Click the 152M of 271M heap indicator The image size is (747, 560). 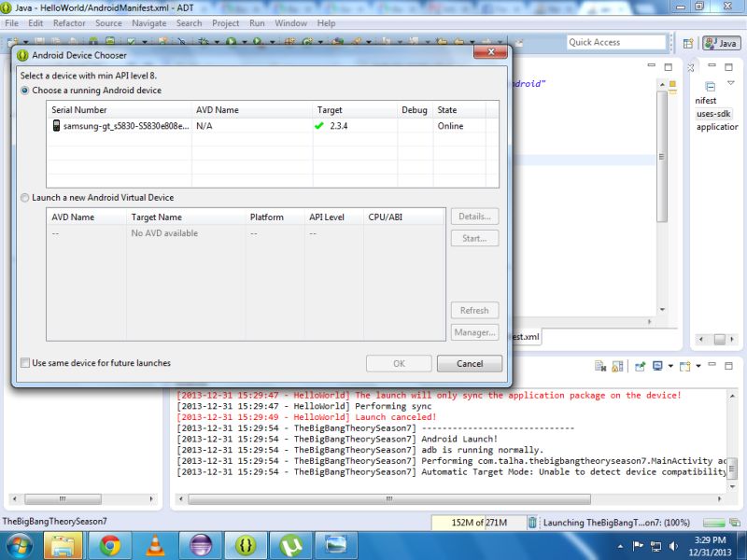(480, 523)
